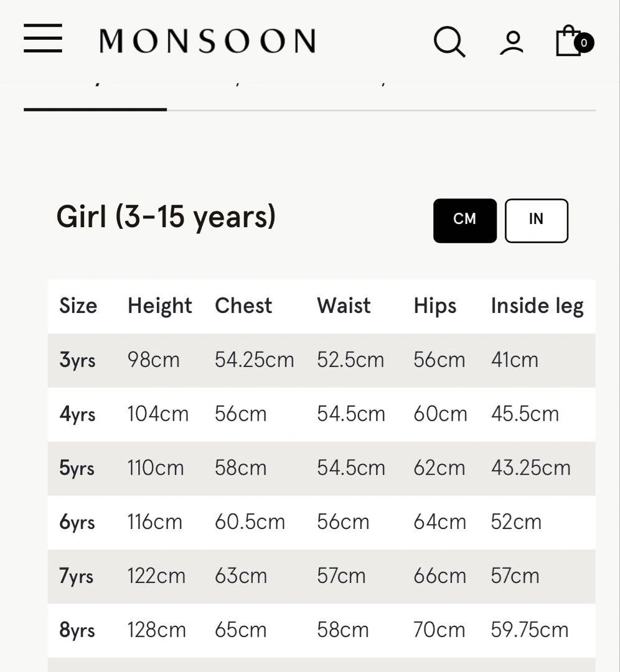Select the Height column header
The image size is (620, 672).
tap(159, 306)
